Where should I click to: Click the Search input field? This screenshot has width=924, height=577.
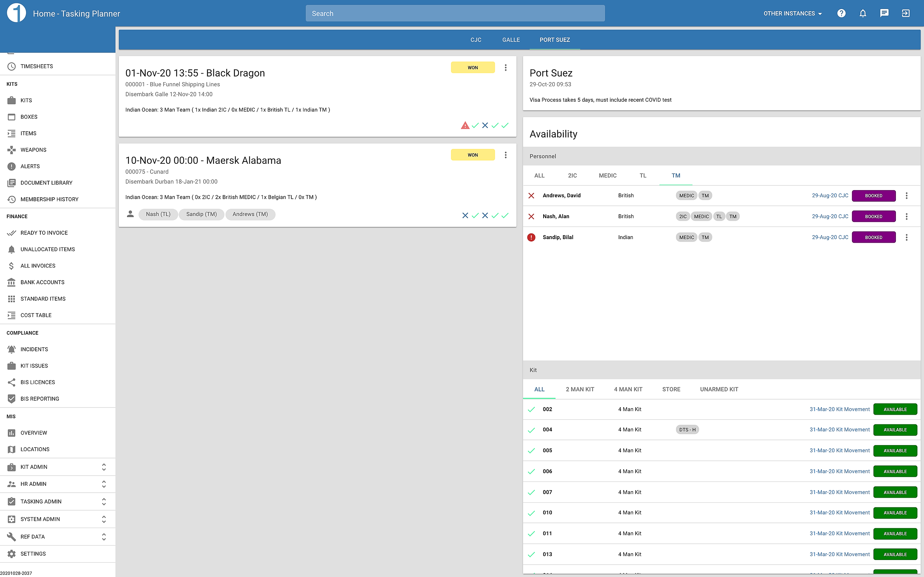tap(455, 13)
